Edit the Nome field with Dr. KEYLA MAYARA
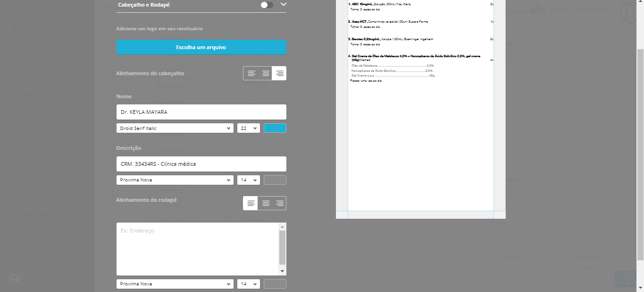The width and height of the screenshot is (644, 292). [x=201, y=112]
